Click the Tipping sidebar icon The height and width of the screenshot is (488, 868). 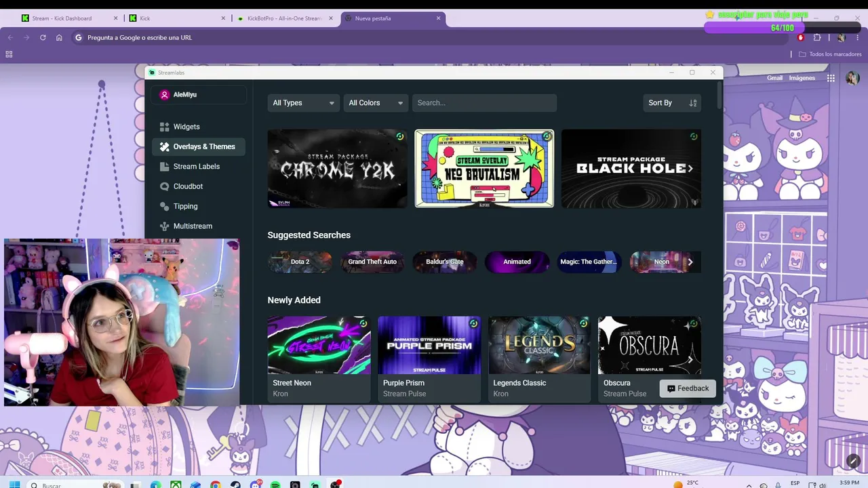pyautogui.click(x=164, y=206)
